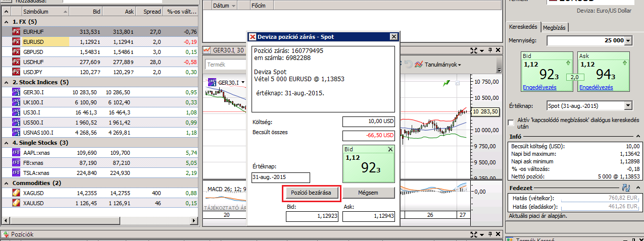Select the USDHUF FX icon

(16, 62)
